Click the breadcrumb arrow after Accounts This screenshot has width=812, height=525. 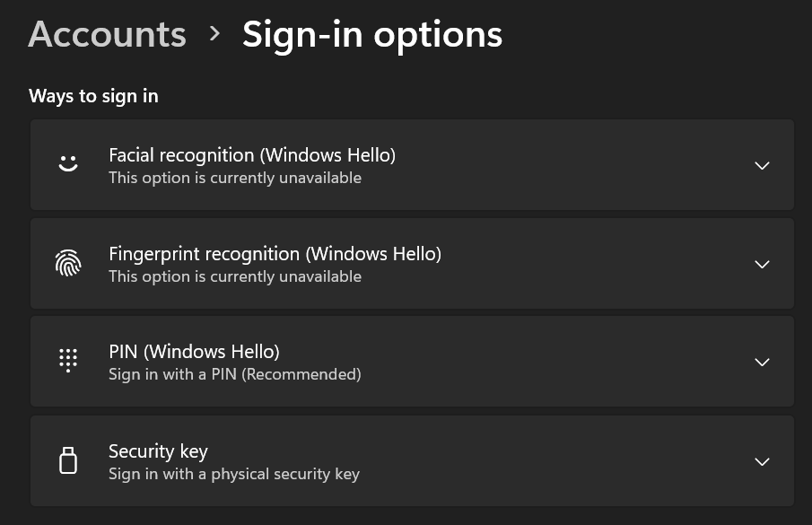[x=214, y=34]
